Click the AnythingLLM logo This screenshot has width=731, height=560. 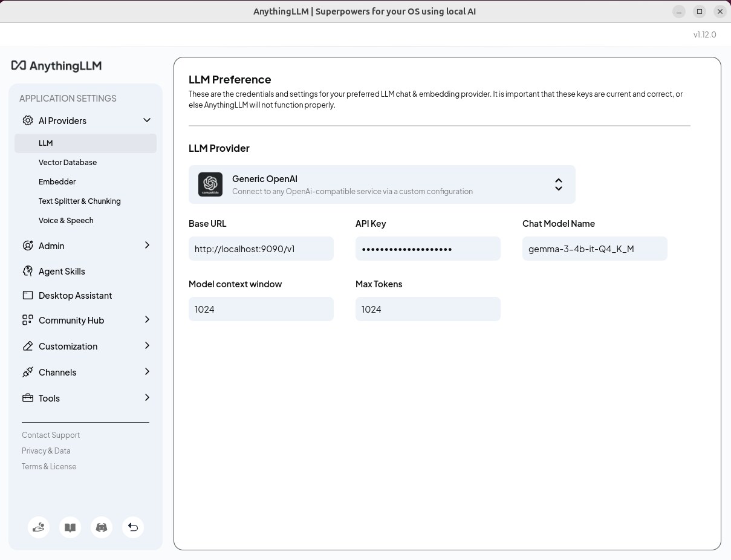click(56, 66)
